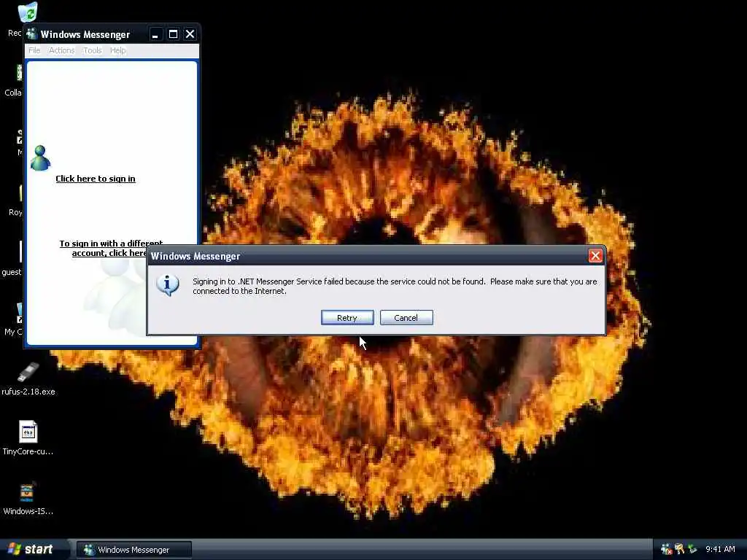The height and width of the screenshot is (560, 747).
Task: Select the Recycle Bin desktop icon
Action: [28, 13]
